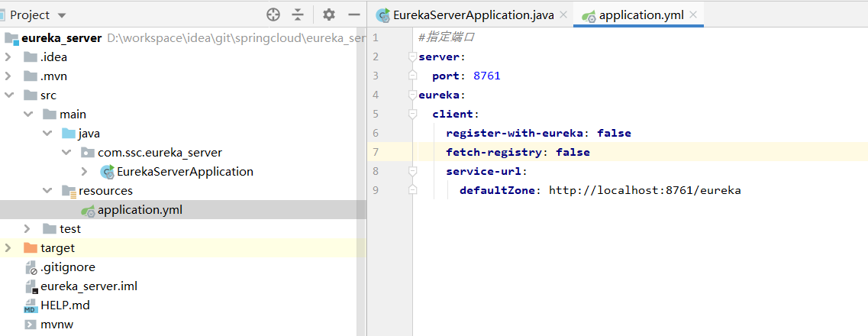Click the #指定端口 comment line
868x336 pixels.
point(447,37)
